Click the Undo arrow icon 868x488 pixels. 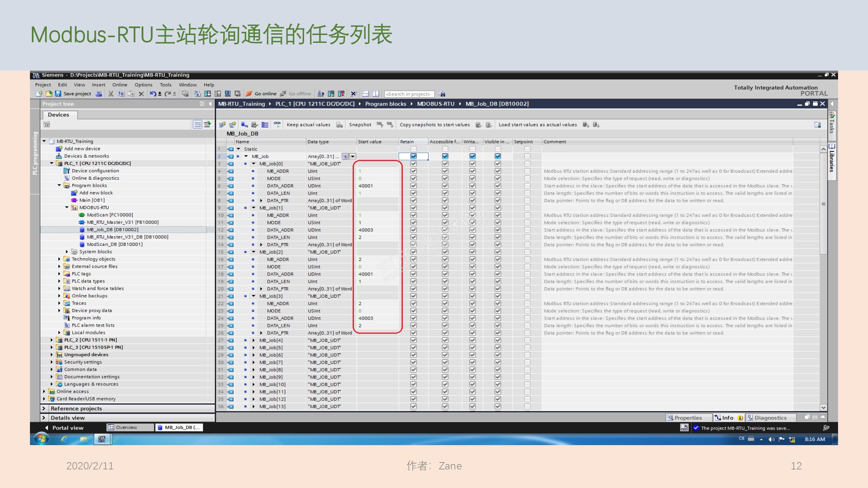[153, 94]
